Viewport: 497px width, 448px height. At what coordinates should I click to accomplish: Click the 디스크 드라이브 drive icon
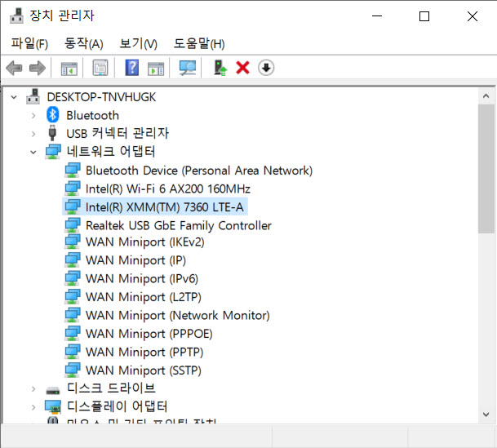[x=52, y=390]
